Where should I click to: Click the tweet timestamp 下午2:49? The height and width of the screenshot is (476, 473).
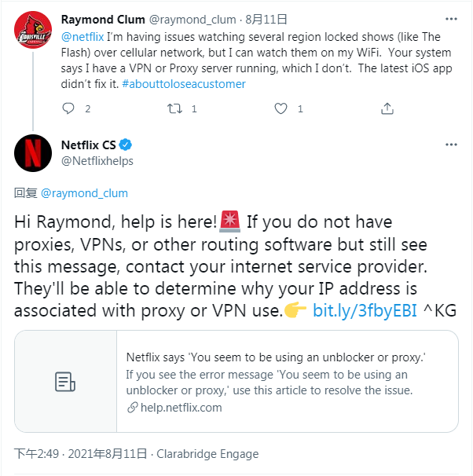click(36, 454)
